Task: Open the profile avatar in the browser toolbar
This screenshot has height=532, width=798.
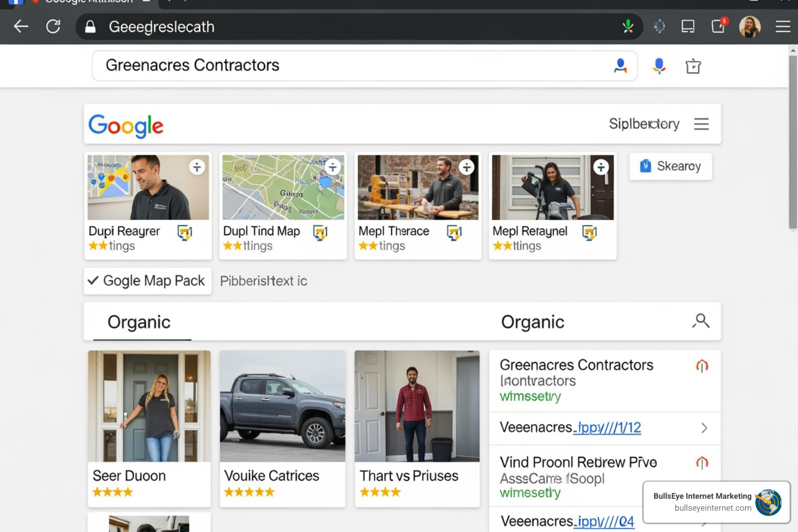Action: [x=750, y=26]
